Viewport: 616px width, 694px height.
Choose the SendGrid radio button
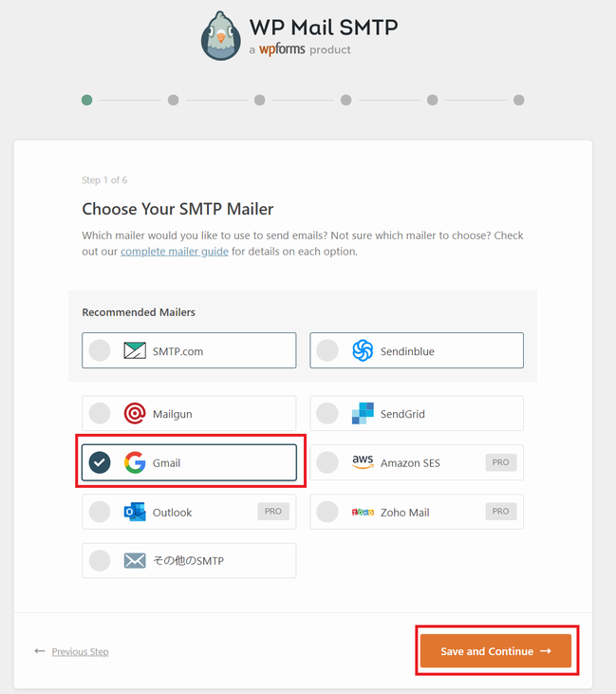[327, 413]
